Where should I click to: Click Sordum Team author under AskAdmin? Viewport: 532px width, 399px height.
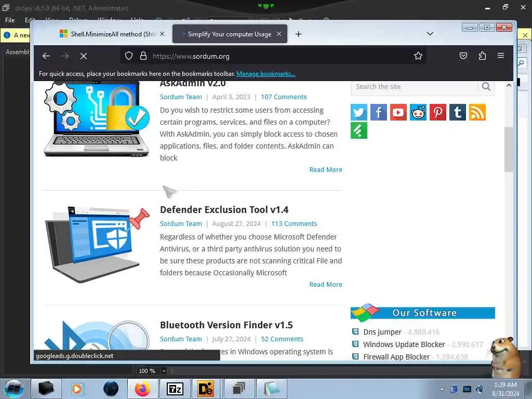(181, 97)
